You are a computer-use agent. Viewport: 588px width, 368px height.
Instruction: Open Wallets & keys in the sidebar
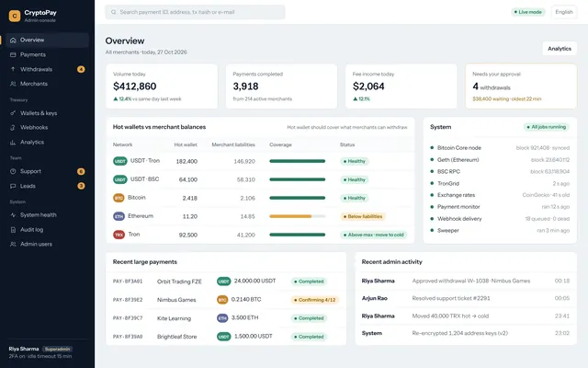(x=47, y=113)
